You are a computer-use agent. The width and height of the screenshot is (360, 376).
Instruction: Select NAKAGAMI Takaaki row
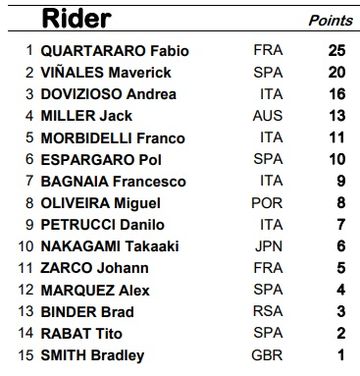click(x=182, y=247)
